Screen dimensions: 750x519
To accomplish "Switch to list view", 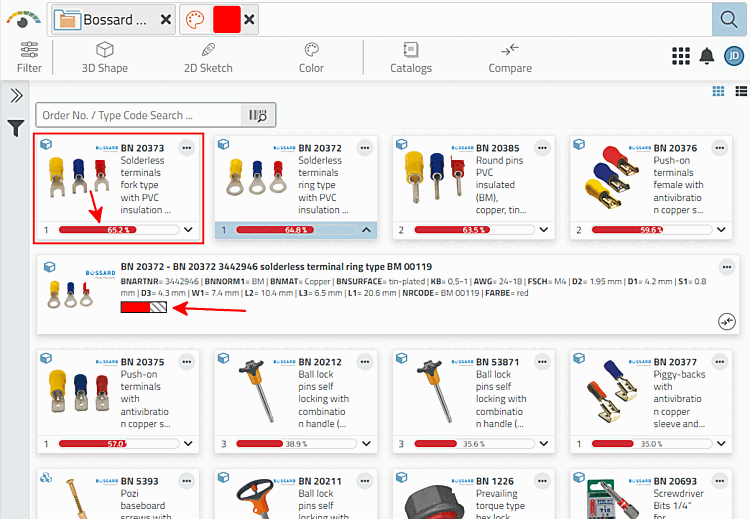I will (741, 91).
